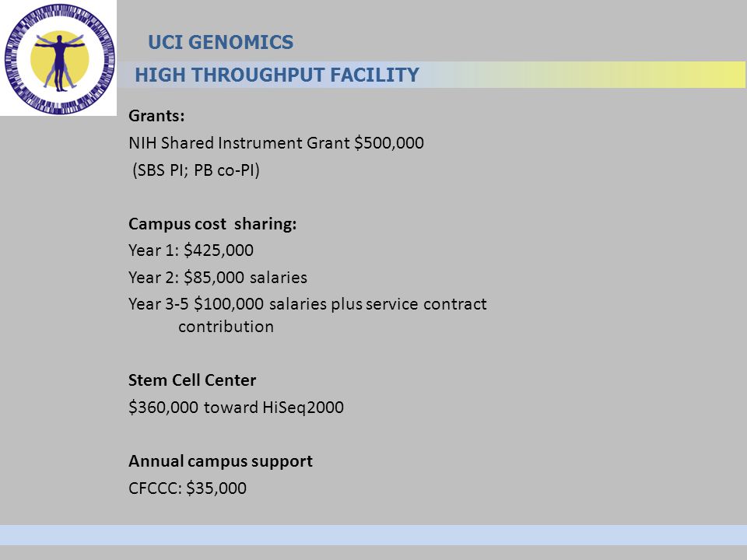Select the Stem Cell Center heading

click(192, 380)
